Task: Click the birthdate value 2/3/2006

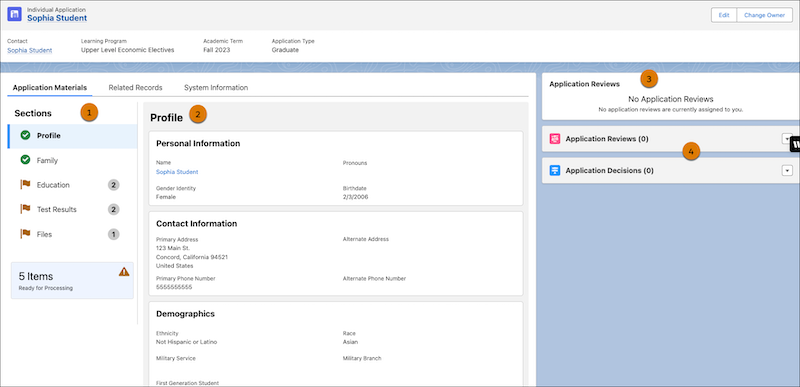Action: (356, 197)
